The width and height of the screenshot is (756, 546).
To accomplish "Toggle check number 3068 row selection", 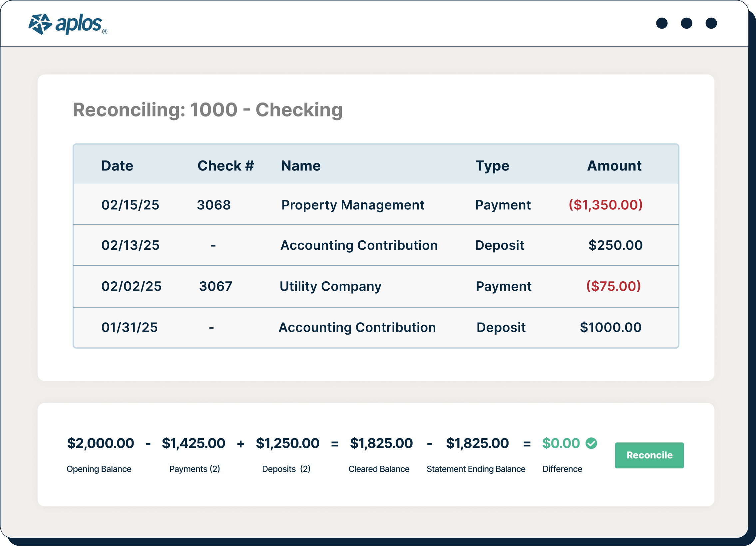I will [214, 205].
